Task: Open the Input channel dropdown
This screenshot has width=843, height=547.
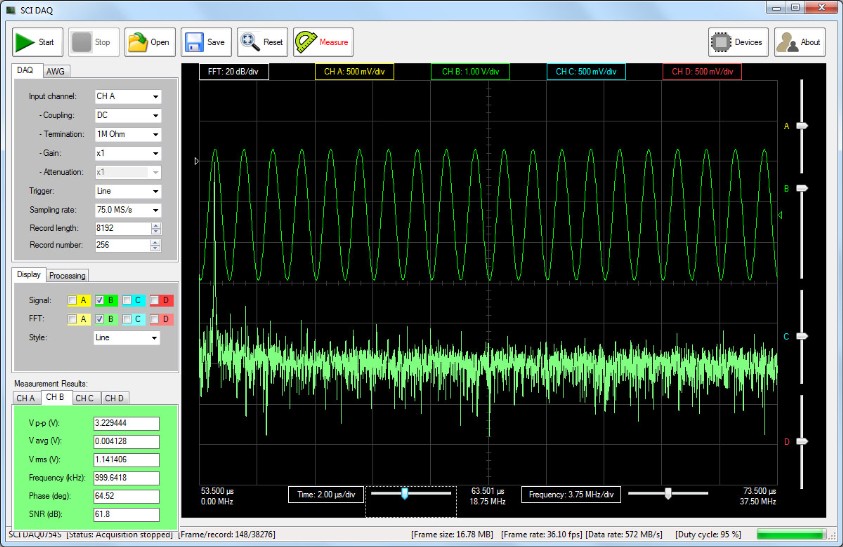Action: [x=128, y=96]
